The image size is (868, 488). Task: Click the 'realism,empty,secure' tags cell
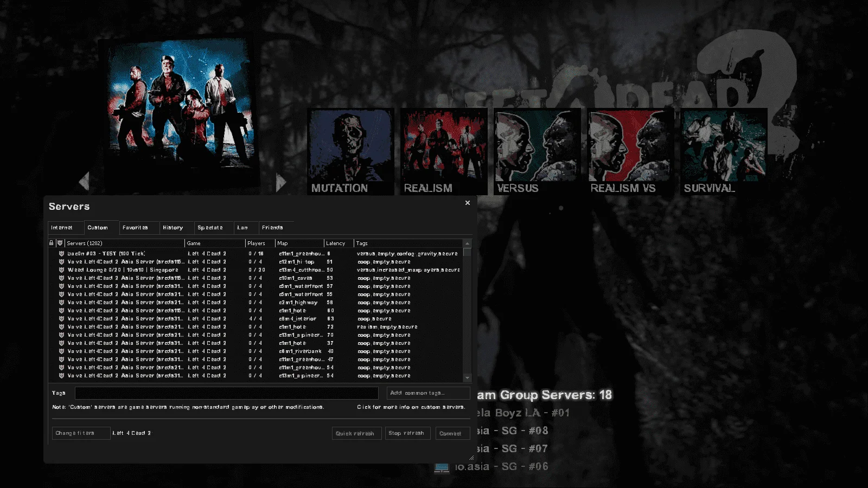pyautogui.click(x=387, y=327)
